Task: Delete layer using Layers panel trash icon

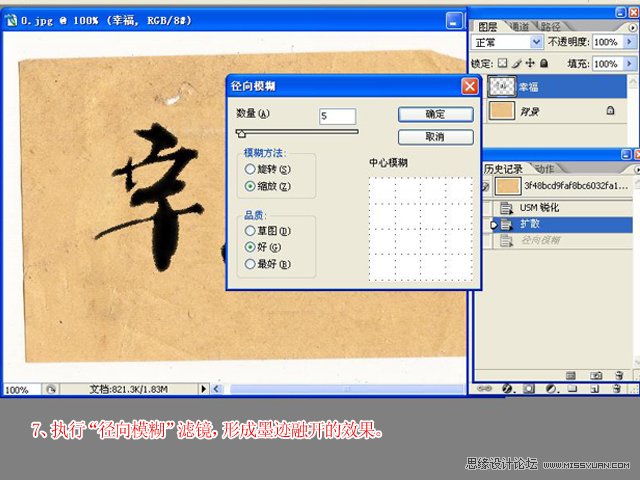Action: pos(616,389)
